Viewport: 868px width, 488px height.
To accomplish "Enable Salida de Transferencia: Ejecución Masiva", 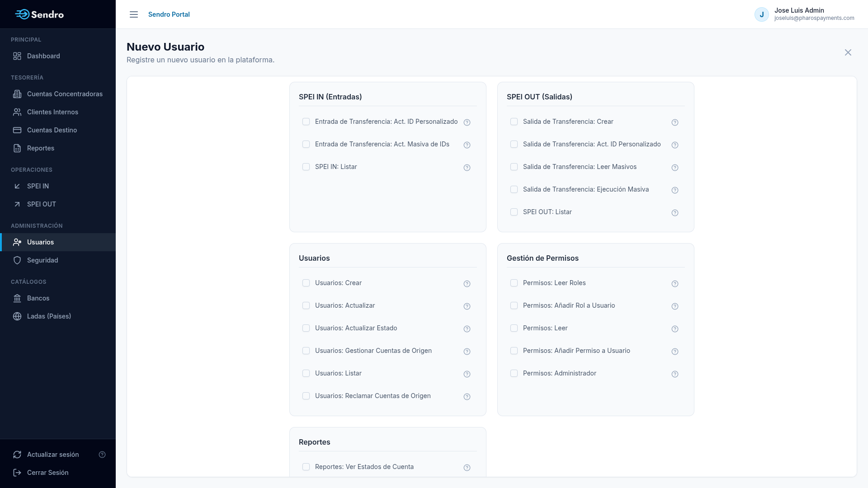I will click(x=514, y=189).
